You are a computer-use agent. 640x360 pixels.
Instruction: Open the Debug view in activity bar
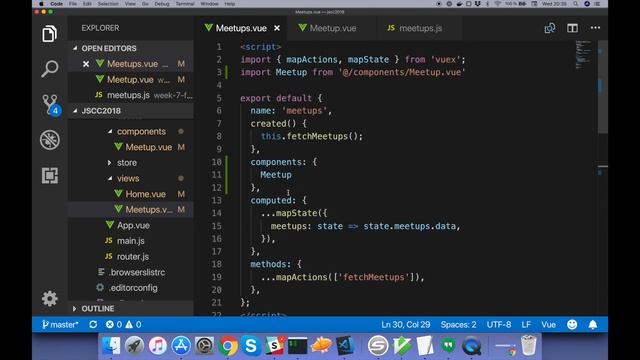(x=50, y=140)
